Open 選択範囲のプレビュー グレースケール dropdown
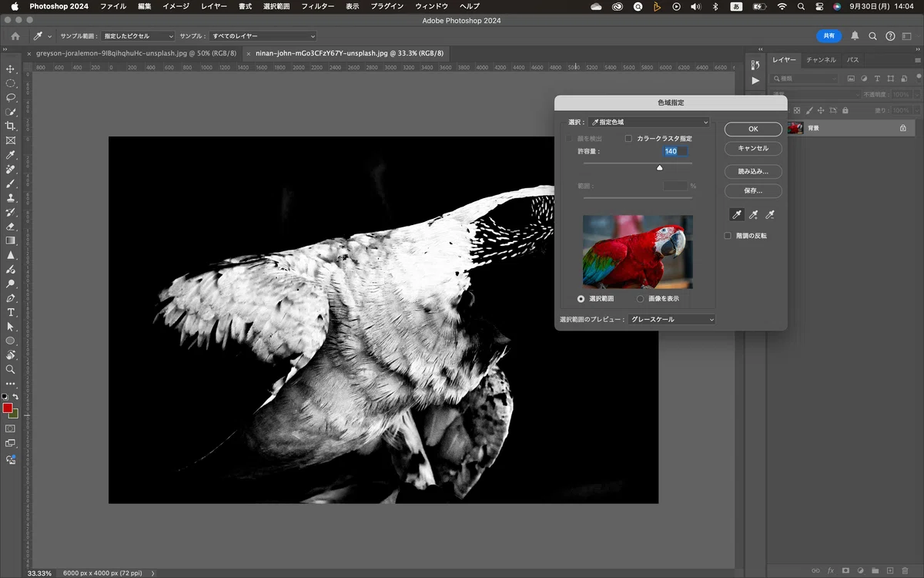 click(671, 319)
